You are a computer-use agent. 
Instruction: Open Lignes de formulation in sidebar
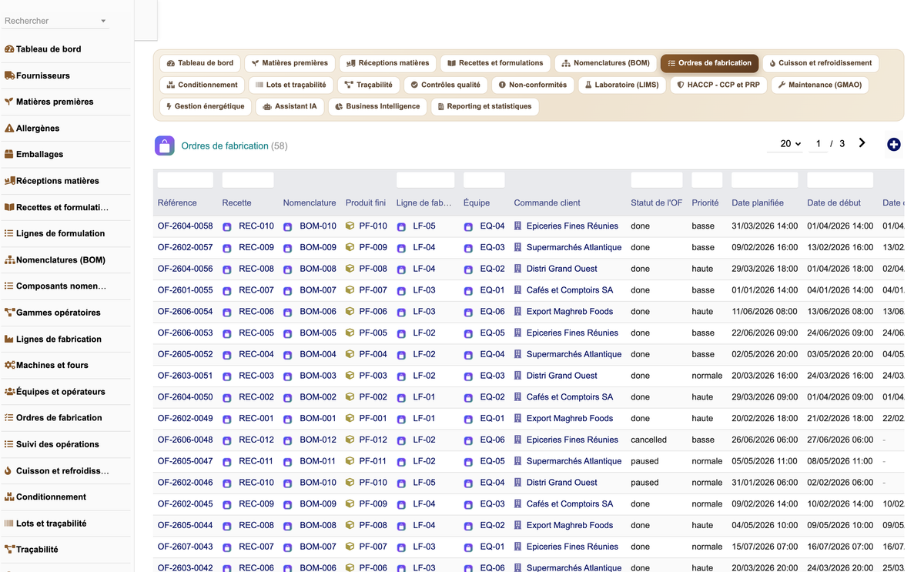click(x=60, y=233)
